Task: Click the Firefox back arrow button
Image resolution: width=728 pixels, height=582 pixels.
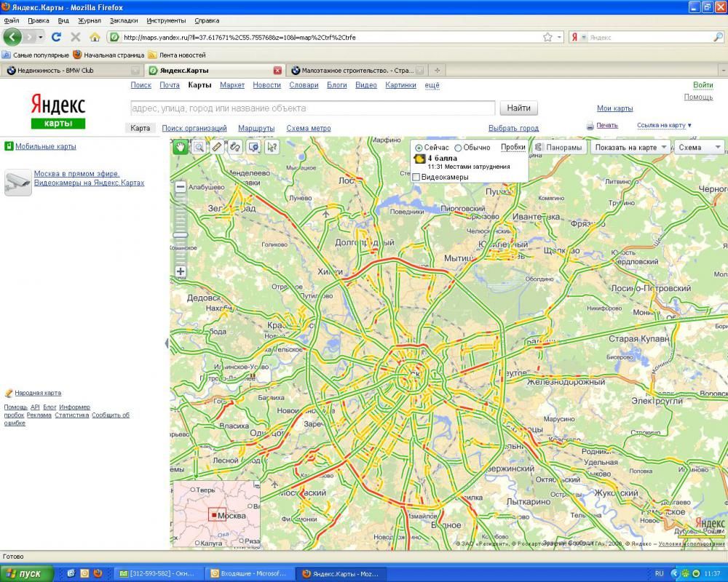Action: click(x=12, y=37)
